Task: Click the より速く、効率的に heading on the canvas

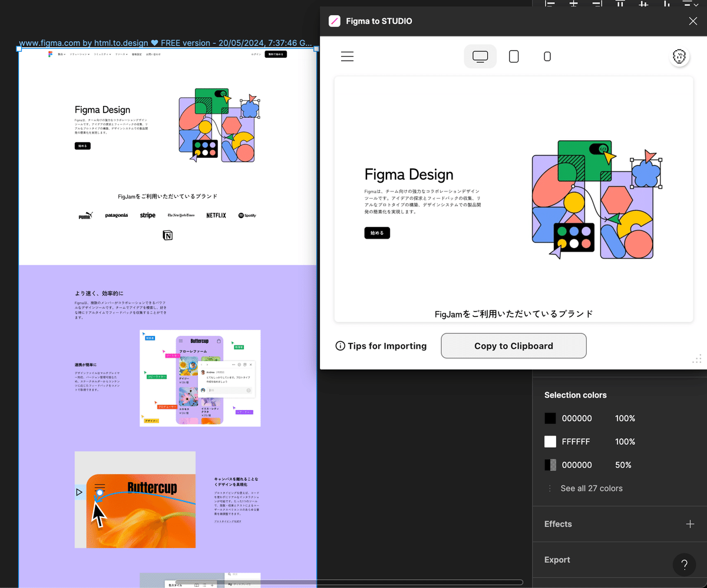Action: point(99,293)
